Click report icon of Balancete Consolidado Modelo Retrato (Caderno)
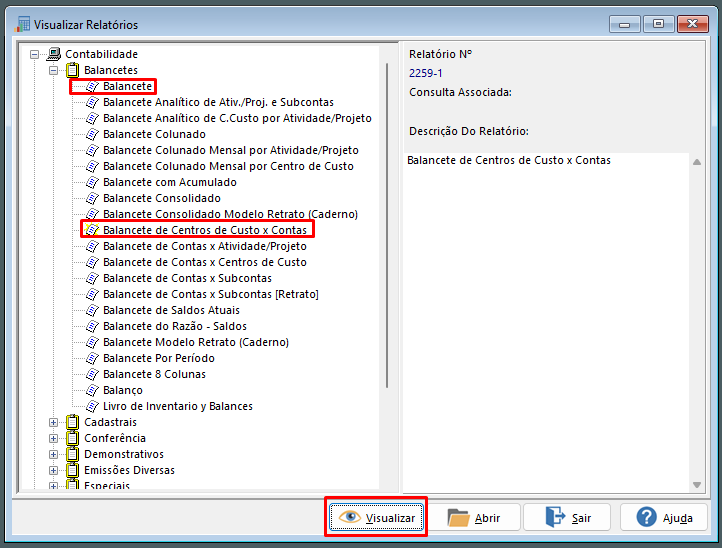 [x=92, y=214]
